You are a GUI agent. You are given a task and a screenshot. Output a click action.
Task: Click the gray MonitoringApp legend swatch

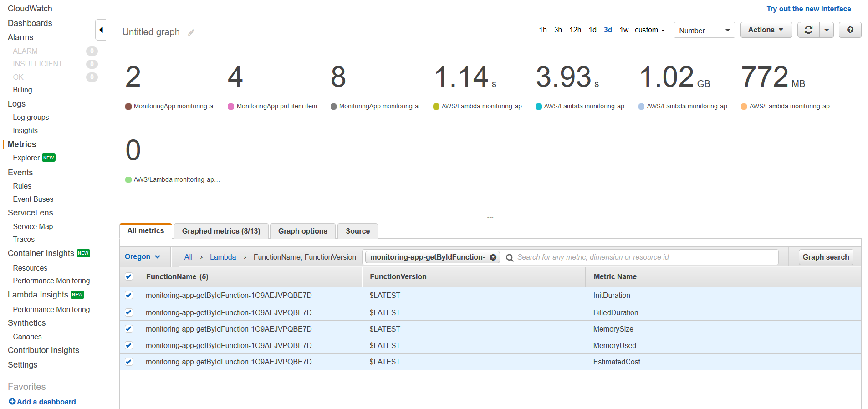tap(334, 107)
